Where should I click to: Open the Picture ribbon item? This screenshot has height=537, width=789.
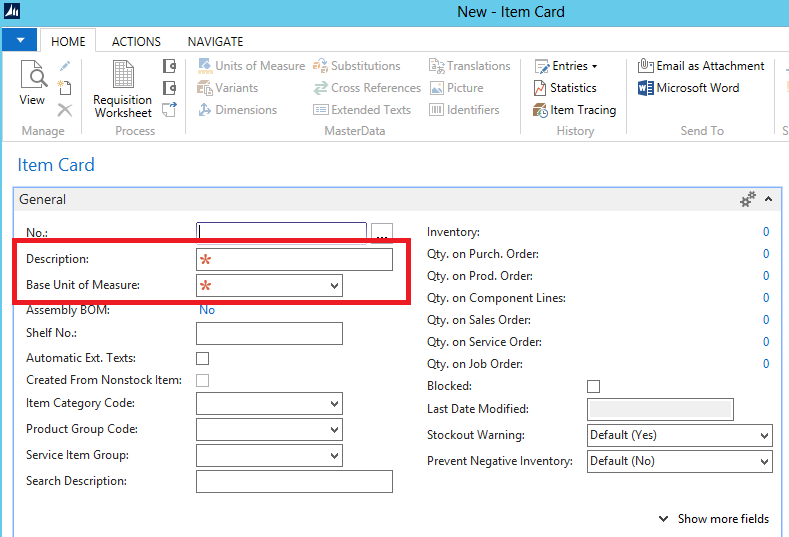click(x=456, y=88)
